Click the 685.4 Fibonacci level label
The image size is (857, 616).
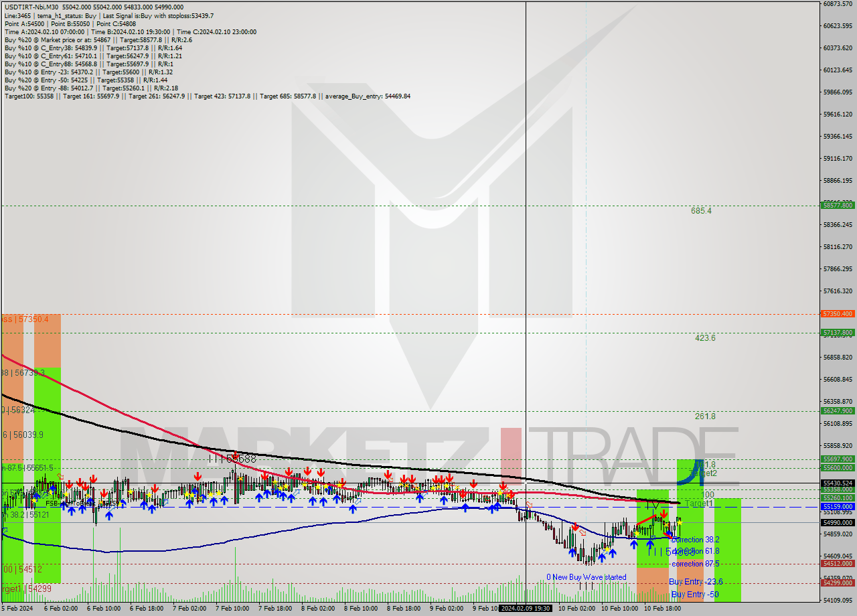click(701, 210)
